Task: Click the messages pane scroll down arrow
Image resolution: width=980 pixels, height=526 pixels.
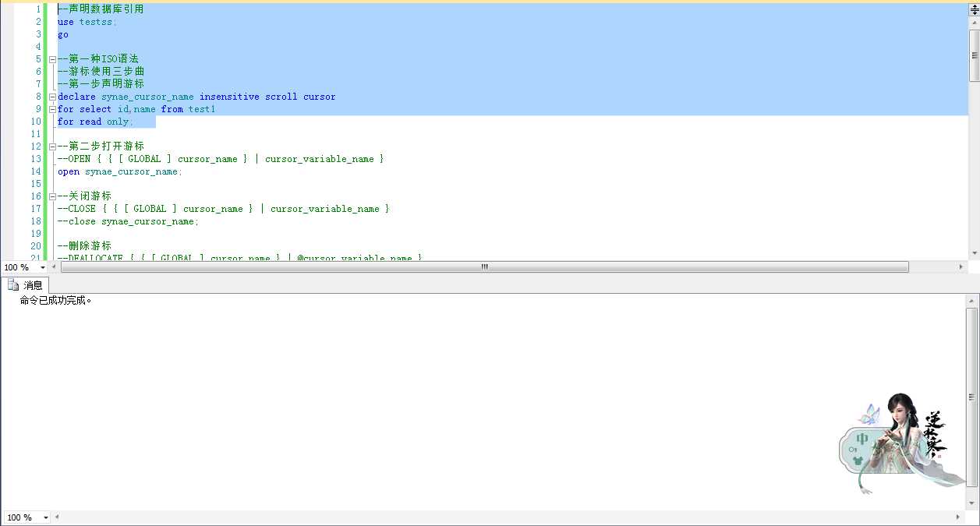Action: pyautogui.click(x=972, y=504)
